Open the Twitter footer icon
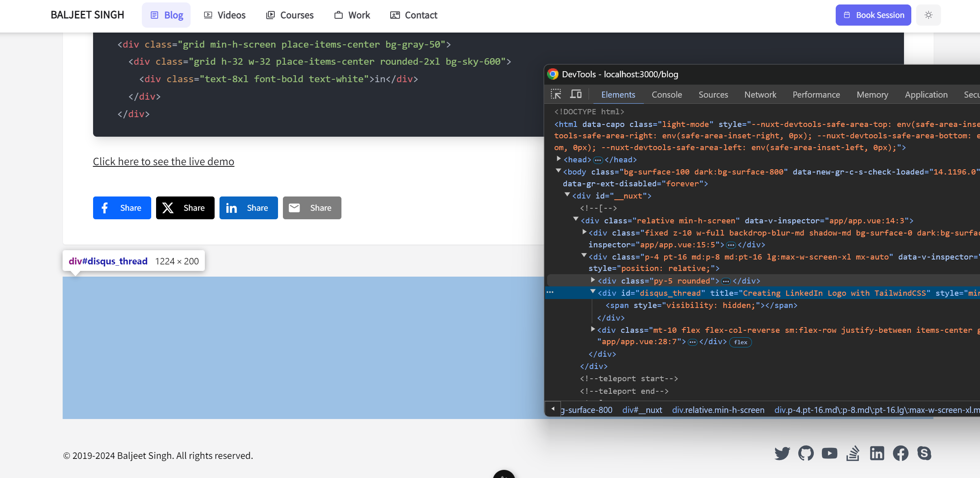This screenshot has width=980, height=478. [x=782, y=453]
